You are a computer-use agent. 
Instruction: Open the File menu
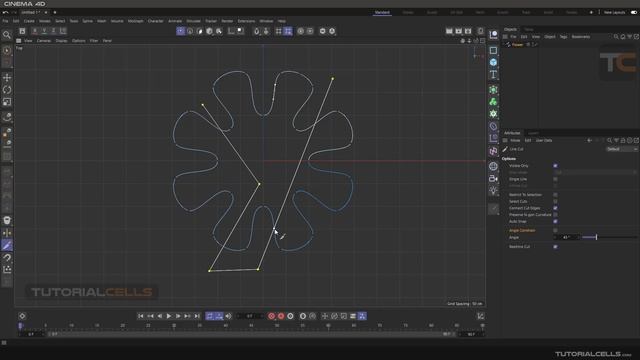[x=5, y=21]
